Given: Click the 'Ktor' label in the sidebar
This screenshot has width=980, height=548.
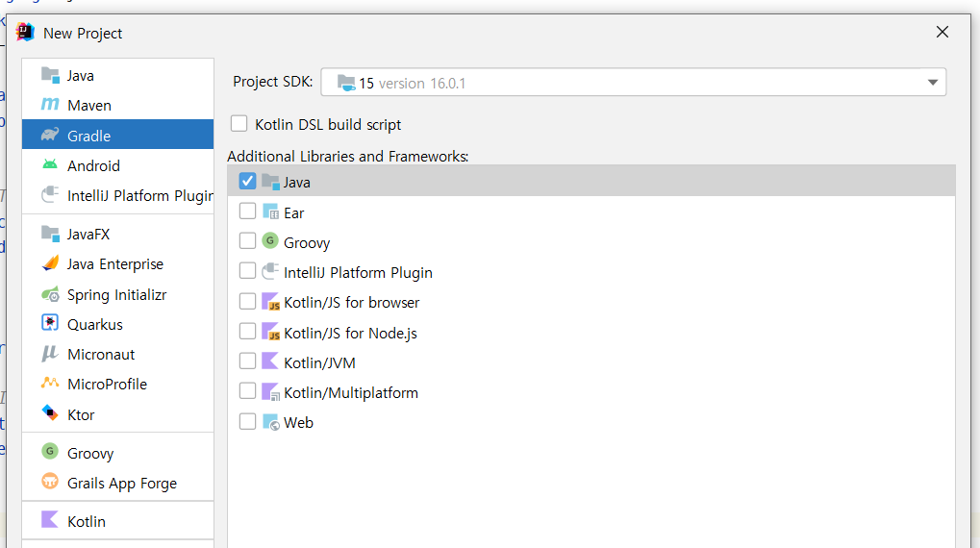Looking at the screenshot, I should point(81,415).
